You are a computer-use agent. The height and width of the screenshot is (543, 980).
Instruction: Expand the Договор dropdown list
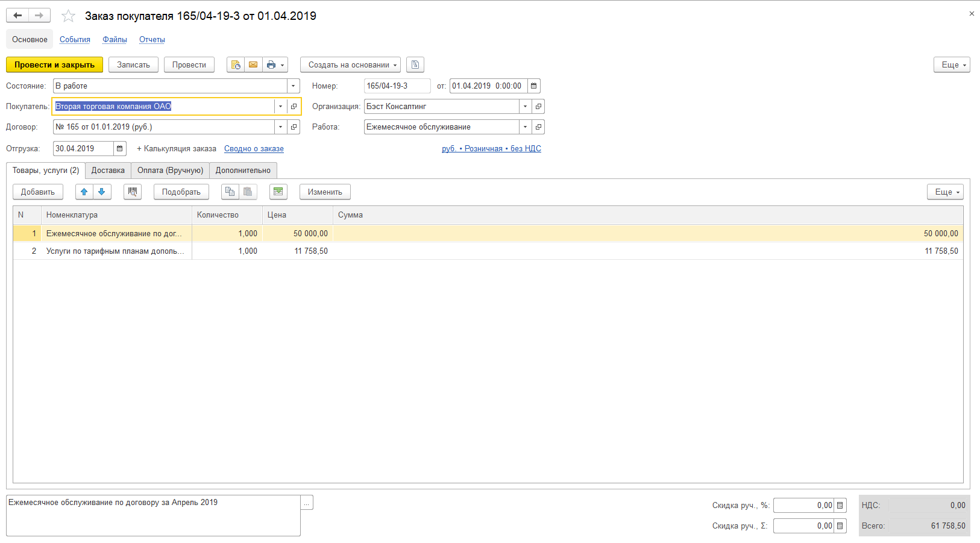(x=280, y=127)
